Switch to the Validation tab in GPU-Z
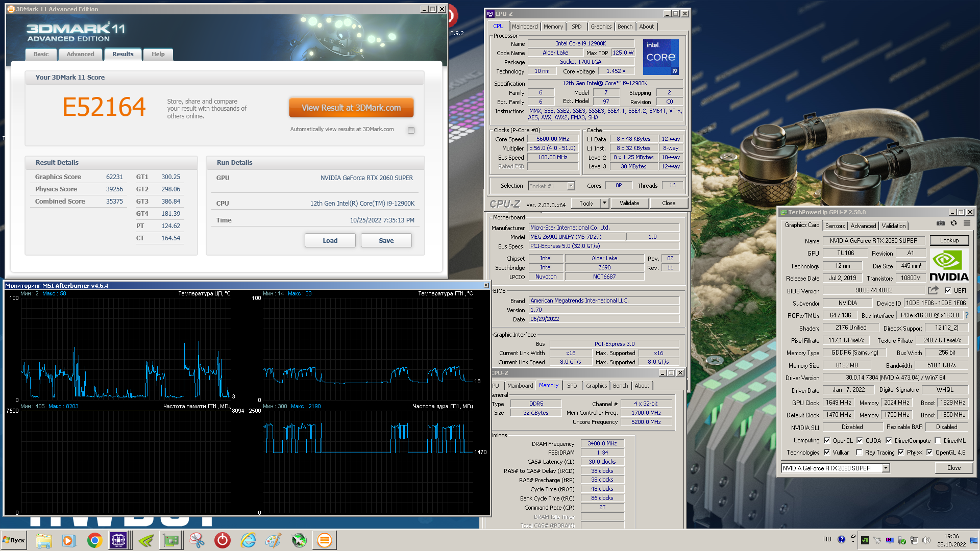The height and width of the screenshot is (551, 980). point(894,226)
